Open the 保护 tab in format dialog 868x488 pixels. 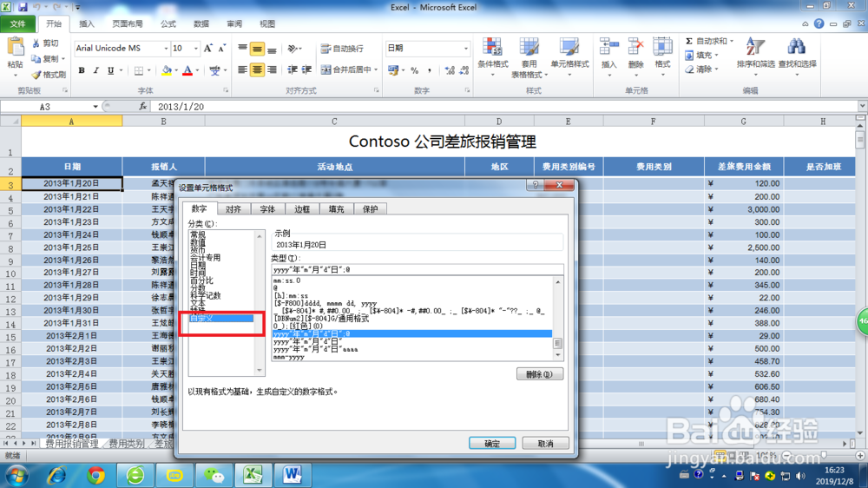pyautogui.click(x=371, y=208)
